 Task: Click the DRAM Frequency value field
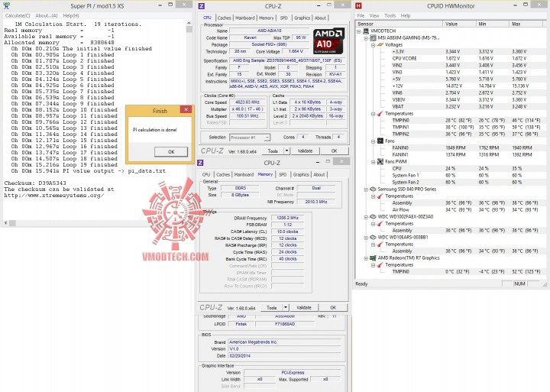pyautogui.click(x=288, y=218)
